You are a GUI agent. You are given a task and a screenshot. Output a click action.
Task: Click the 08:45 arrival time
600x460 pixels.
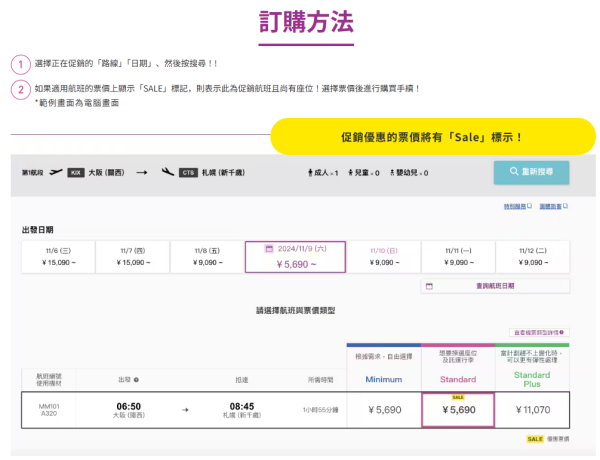(242, 406)
